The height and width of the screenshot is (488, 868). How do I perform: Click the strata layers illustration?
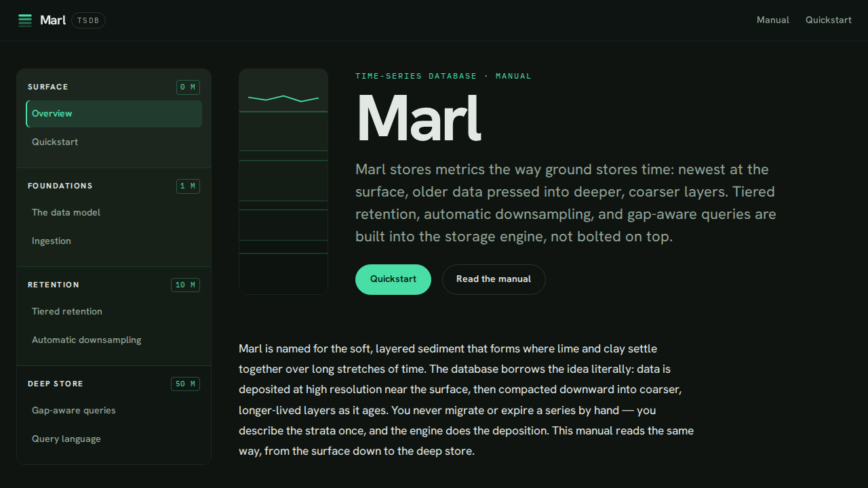coord(283,182)
